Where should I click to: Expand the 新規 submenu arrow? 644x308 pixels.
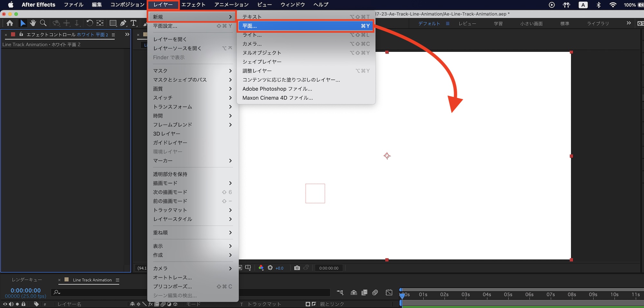click(230, 17)
